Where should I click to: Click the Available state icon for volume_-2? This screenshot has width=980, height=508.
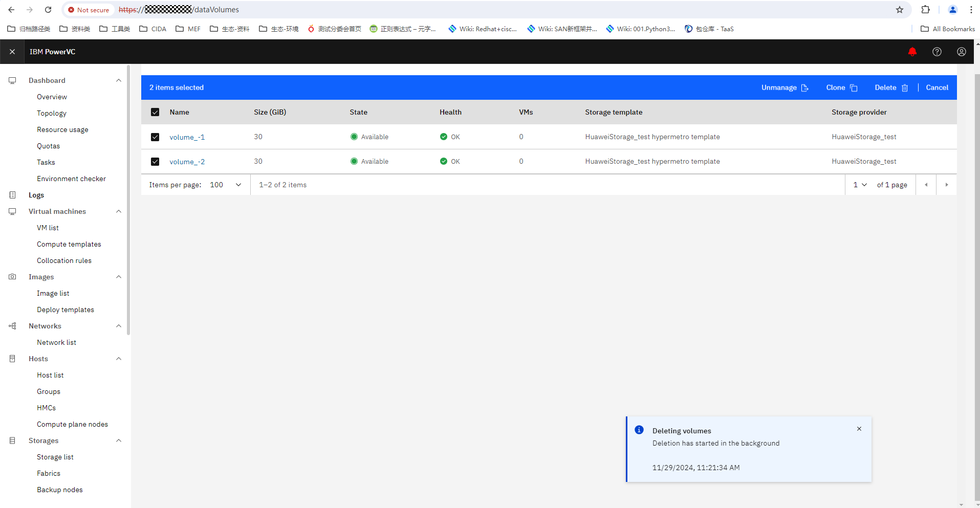coord(354,161)
